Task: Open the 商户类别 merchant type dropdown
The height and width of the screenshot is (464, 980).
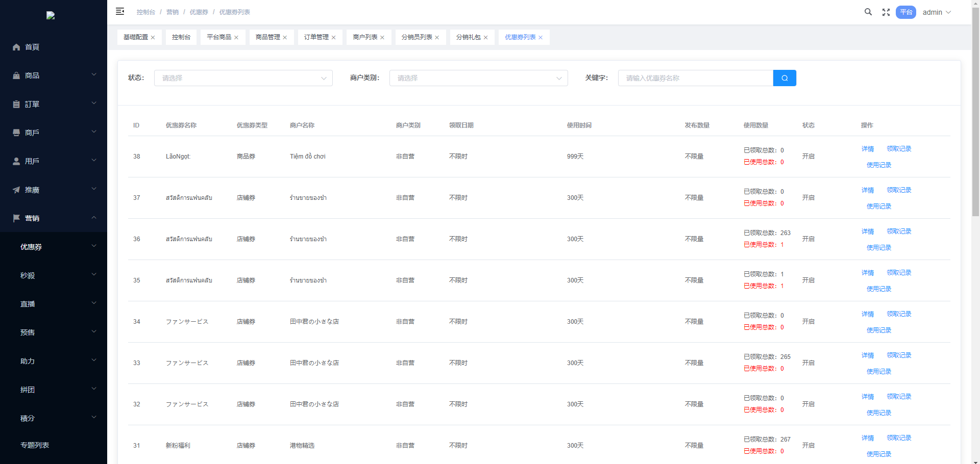Action: click(x=478, y=78)
